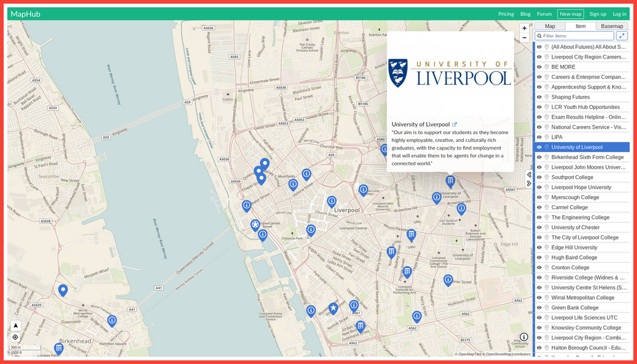Hide LIPA using its eye icon
The width and height of the screenshot is (637, 364).
(539, 137)
